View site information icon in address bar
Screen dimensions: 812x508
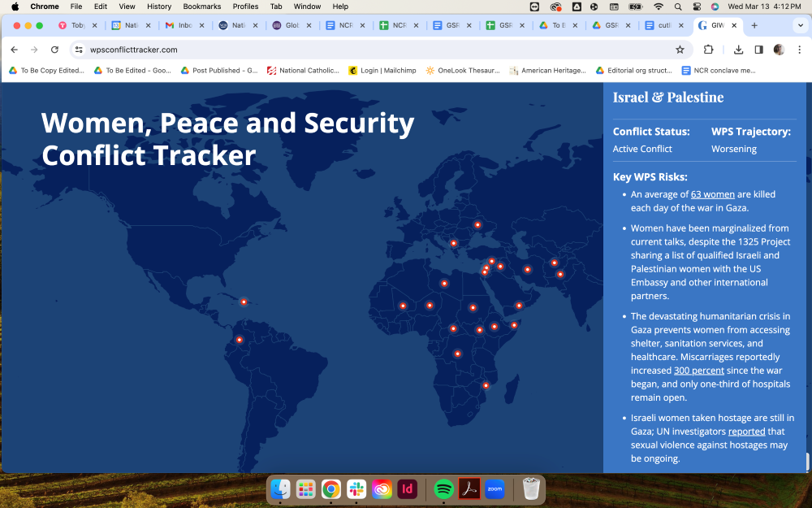point(79,50)
